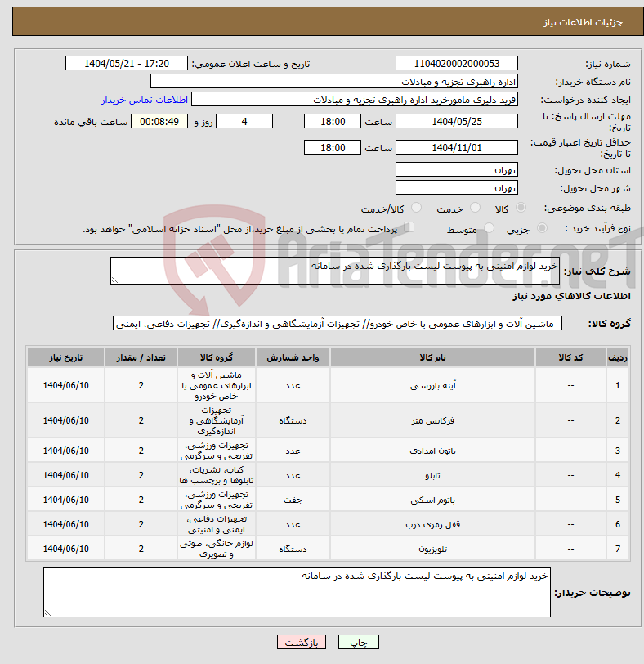Open the اطلاعات تماس خریدار link
This screenshot has width=644, height=664.
coord(145,100)
